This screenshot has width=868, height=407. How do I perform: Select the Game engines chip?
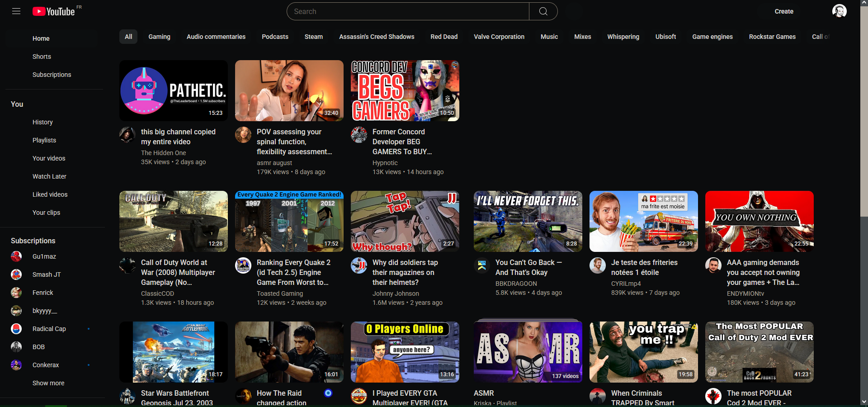pos(712,37)
